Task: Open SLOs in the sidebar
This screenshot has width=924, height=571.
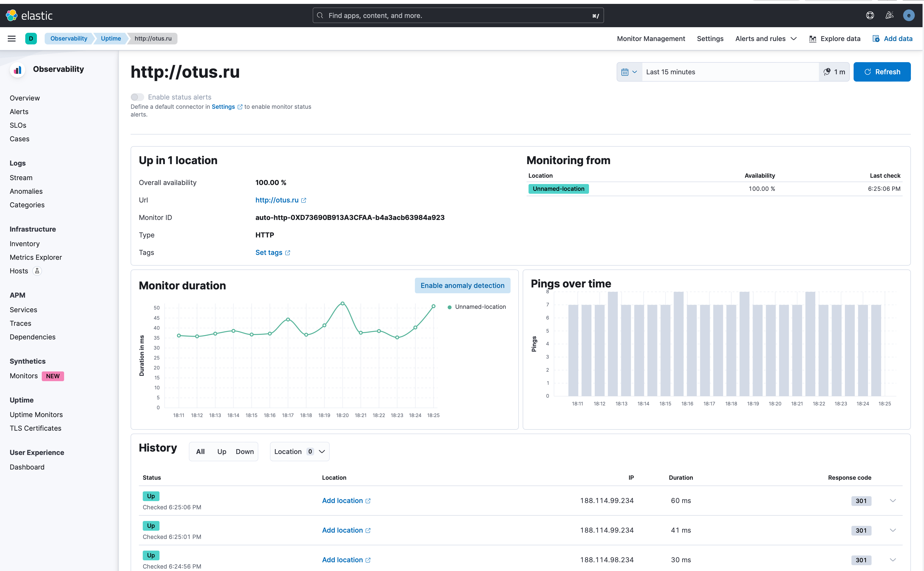Action: [x=18, y=125]
